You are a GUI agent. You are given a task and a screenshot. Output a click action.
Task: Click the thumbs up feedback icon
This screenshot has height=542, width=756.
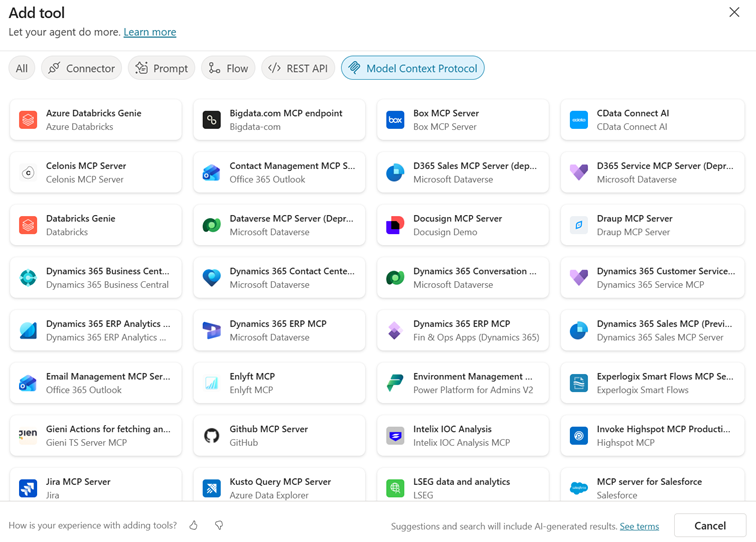(x=194, y=525)
